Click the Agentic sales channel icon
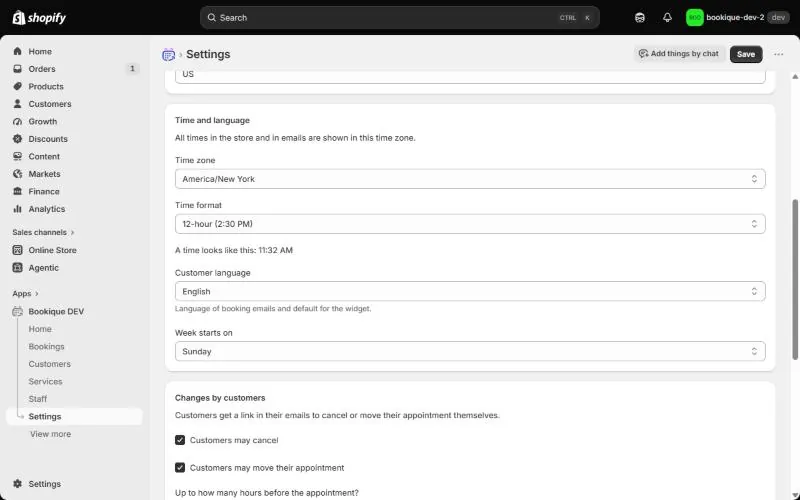This screenshot has width=800, height=500. pyautogui.click(x=17, y=267)
